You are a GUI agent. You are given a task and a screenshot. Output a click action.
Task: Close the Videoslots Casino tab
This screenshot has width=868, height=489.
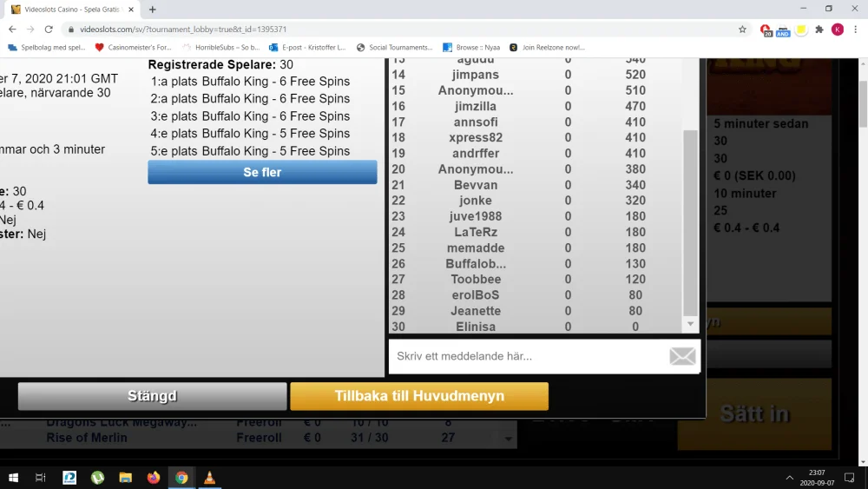[131, 10]
